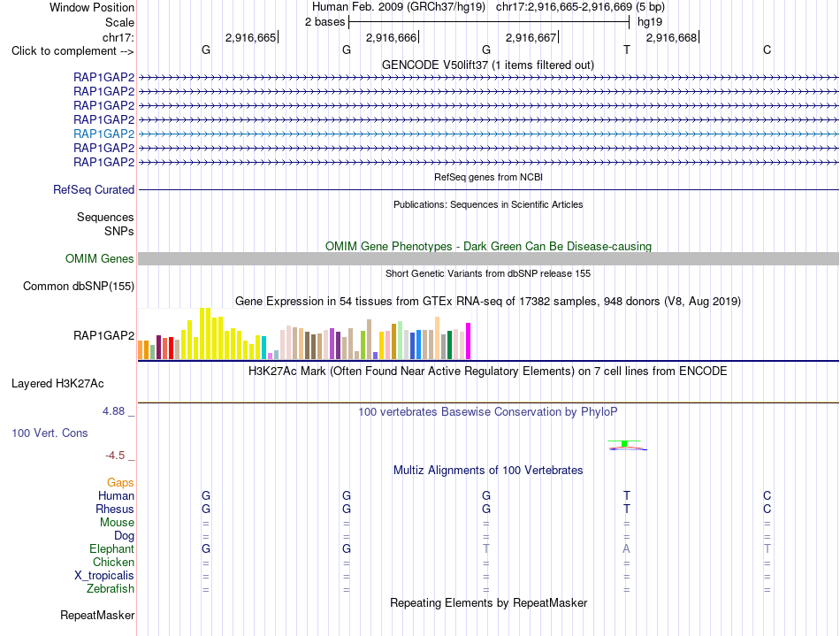
Task: Click the Human alignment row label
Action: click(x=116, y=495)
